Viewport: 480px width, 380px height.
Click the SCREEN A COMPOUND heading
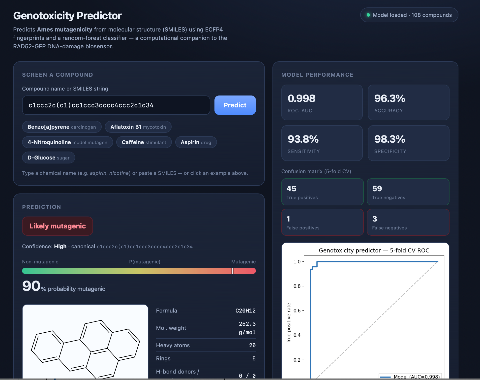point(57,75)
